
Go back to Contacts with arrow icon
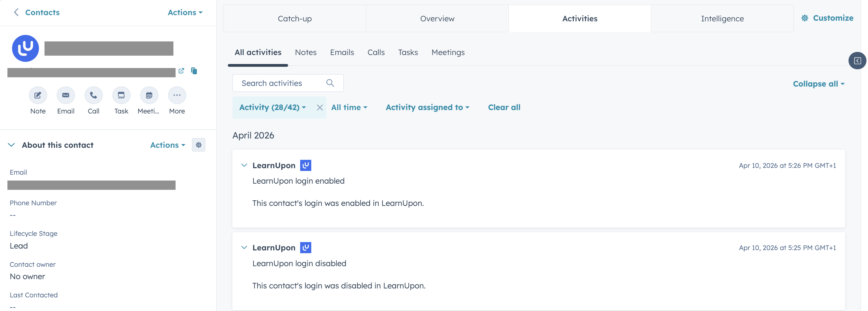[16, 12]
